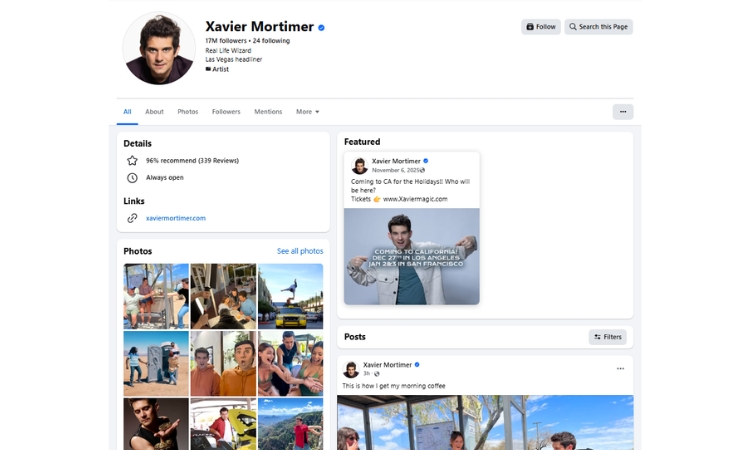Open the photo of handstand on yellow taxi

291,296
